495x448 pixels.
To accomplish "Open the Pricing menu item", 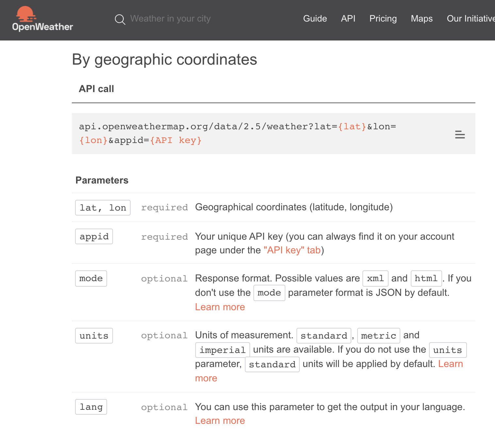I will [383, 19].
